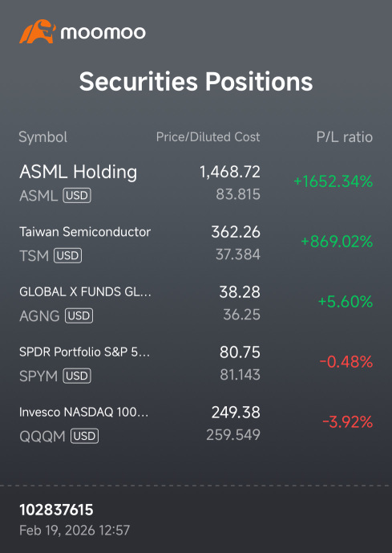The height and width of the screenshot is (553, 392).
Task: Click the Securities Positions title
Action: (196, 82)
